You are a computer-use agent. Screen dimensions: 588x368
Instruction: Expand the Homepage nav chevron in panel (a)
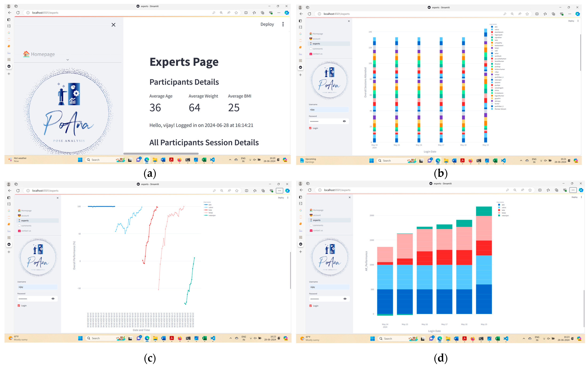click(x=68, y=60)
